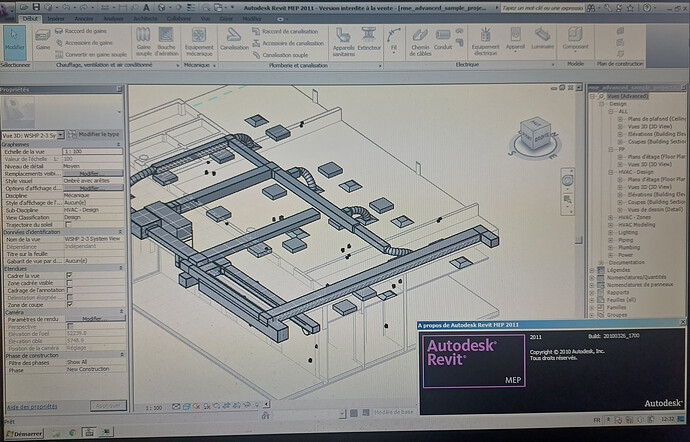Select the Bouche d'aération tool
Image resolution: width=690 pixels, height=442 pixels.
pos(166,42)
